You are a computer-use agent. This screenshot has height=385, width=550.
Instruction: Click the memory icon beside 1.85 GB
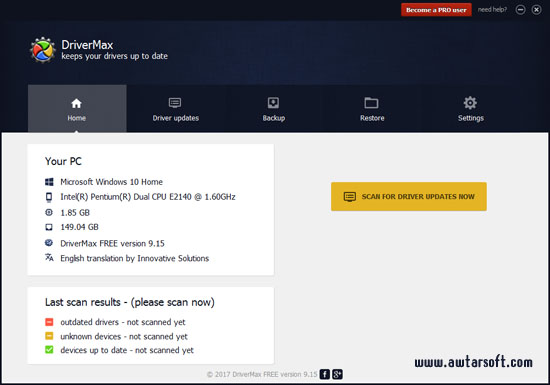pos(49,212)
